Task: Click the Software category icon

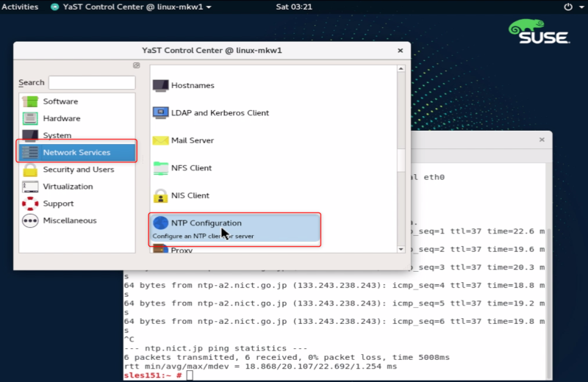Action: pos(30,101)
